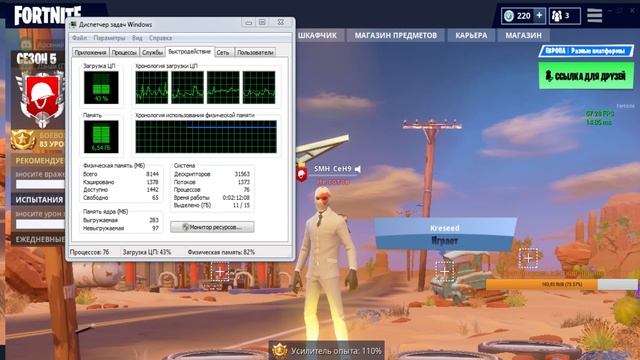Image resolution: width=640 pixels, height=360 pixels.
Task: Click the Невыгружаемая kernel memory row
Action: (x=121, y=228)
